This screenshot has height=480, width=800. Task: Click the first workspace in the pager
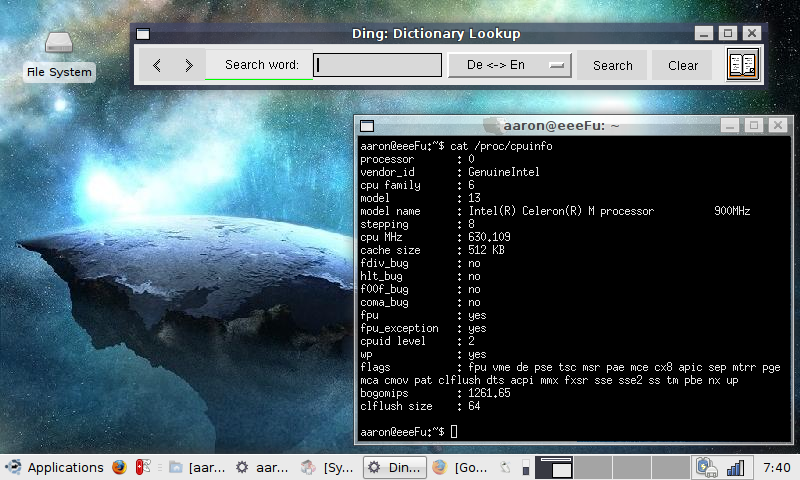(554, 467)
